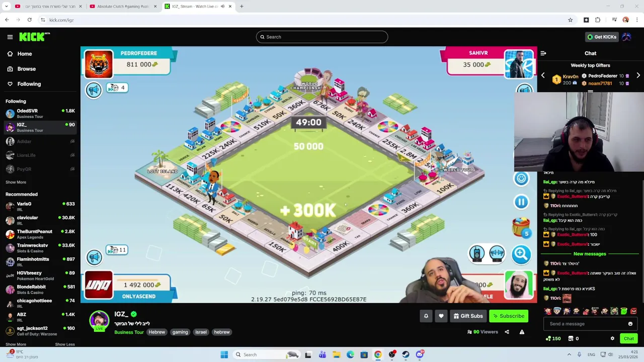The image size is (644, 362).
Task: Click the report stream warning icon
Action: 522,332
